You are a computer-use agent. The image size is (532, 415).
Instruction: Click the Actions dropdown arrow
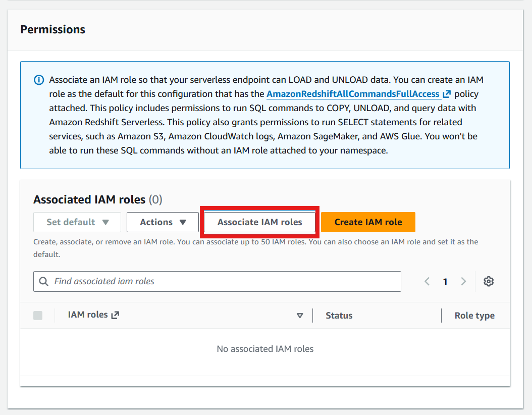[183, 222]
